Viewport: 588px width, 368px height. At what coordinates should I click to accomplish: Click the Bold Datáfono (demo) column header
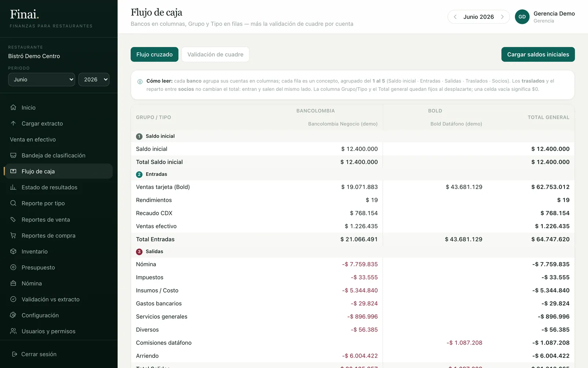(x=456, y=124)
